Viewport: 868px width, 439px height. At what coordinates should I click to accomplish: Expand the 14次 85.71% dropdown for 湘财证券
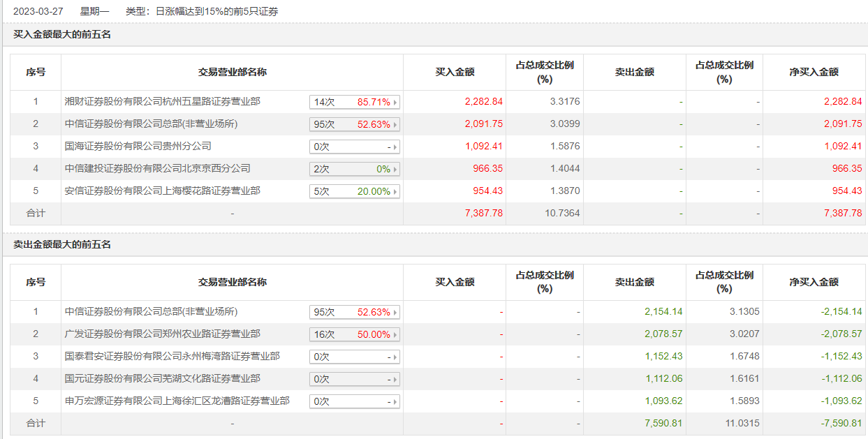point(355,102)
